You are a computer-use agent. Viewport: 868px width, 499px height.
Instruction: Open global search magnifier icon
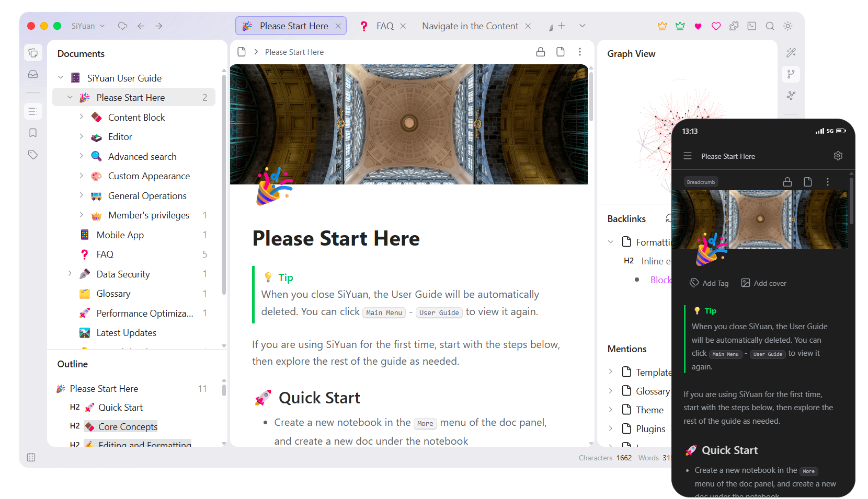770,26
